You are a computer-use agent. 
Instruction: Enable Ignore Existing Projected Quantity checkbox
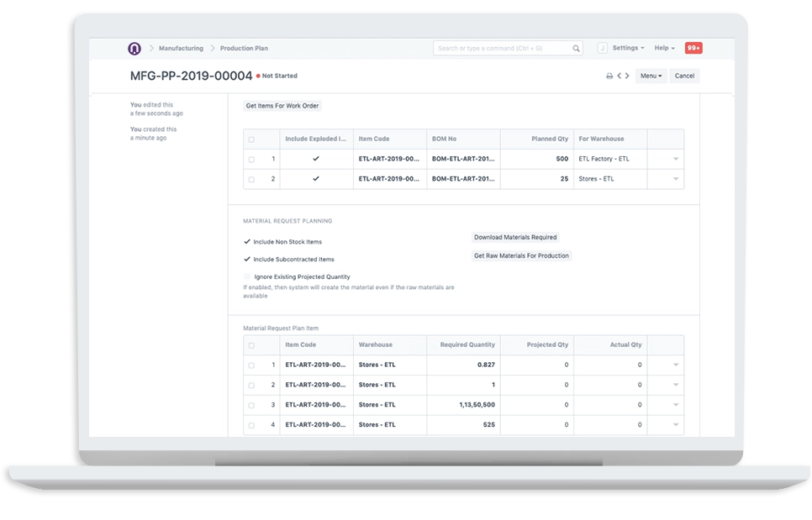pos(247,277)
